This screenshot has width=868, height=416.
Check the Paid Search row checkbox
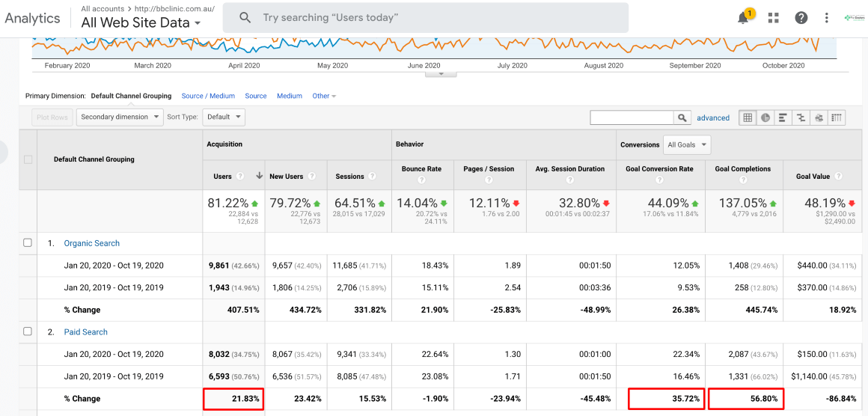28,332
